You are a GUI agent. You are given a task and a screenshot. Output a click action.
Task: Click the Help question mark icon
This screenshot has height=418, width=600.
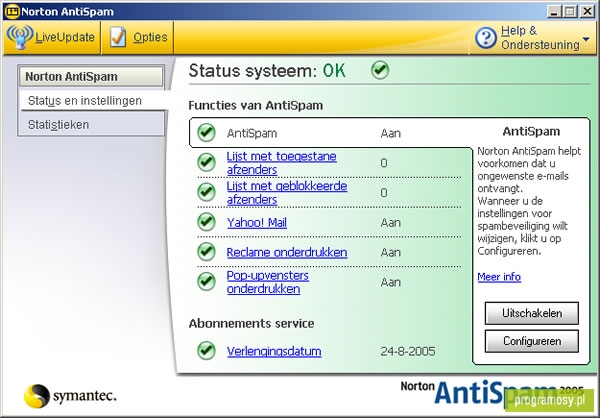point(486,38)
